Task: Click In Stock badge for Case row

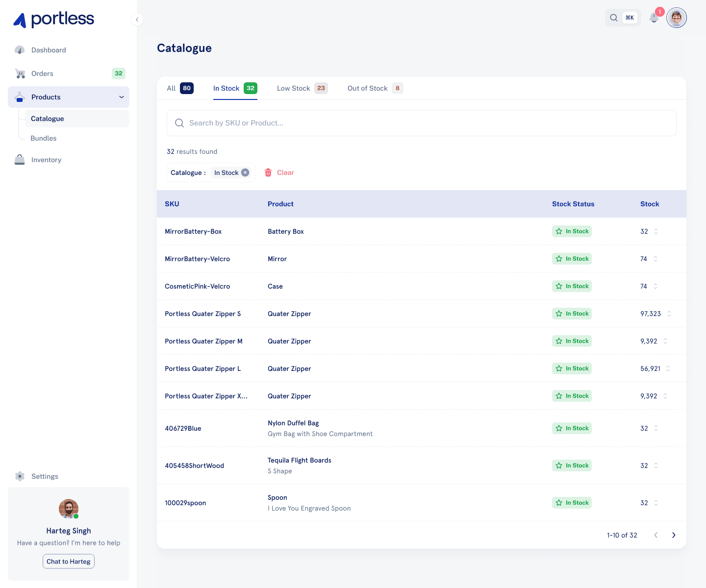Action: (x=572, y=286)
